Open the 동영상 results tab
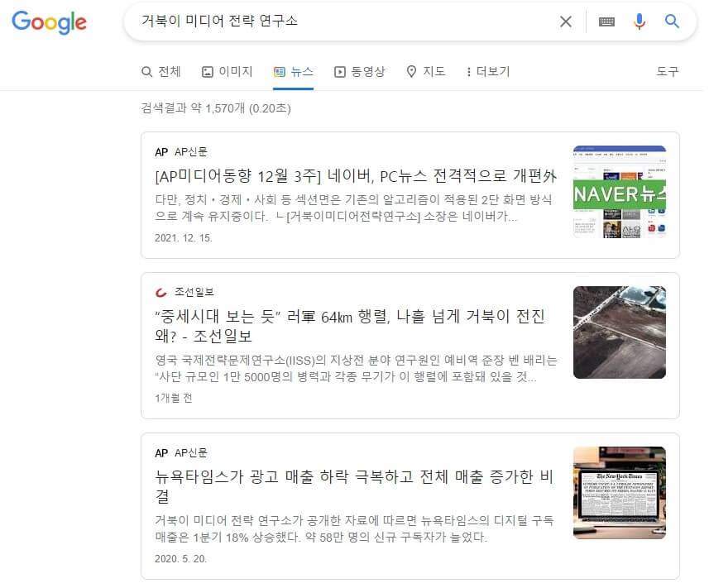 coord(360,72)
